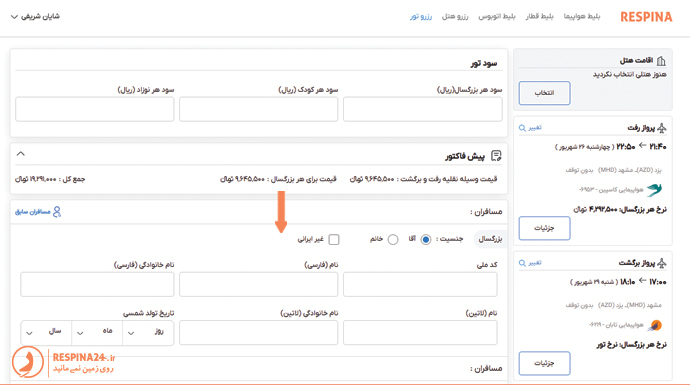Open the بلیط هواپیما menu item
This screenshot has height=385, width=690.
point(582,17)
